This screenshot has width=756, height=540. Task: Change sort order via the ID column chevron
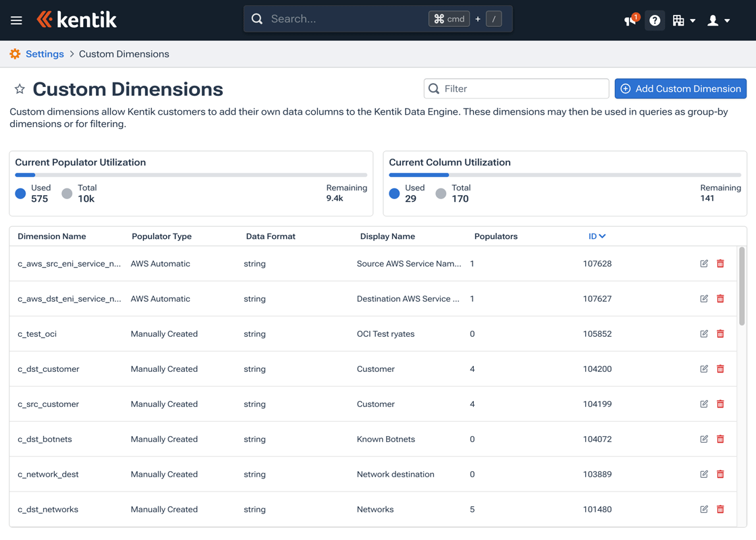(x=603, y=236)
